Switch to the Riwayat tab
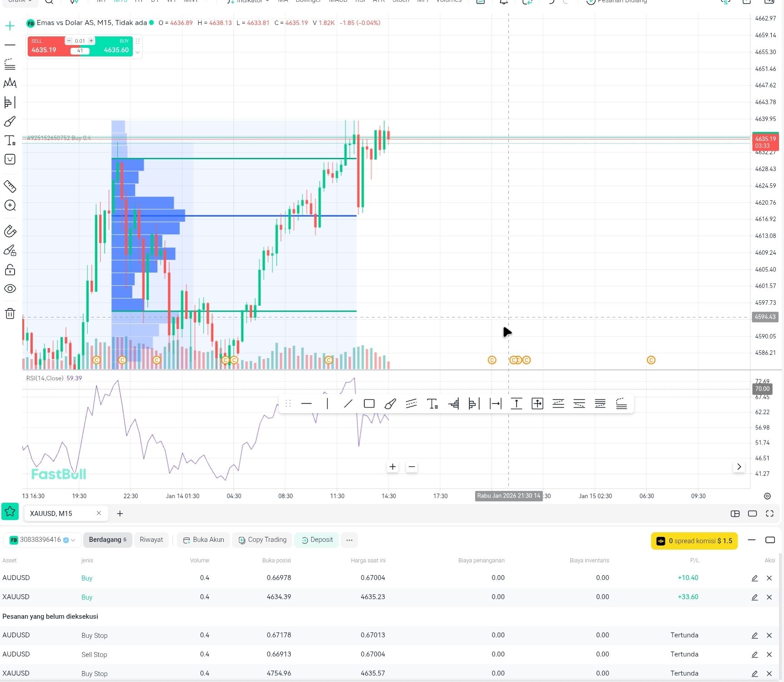The image size is (784, 682). [x=151, y=540]
